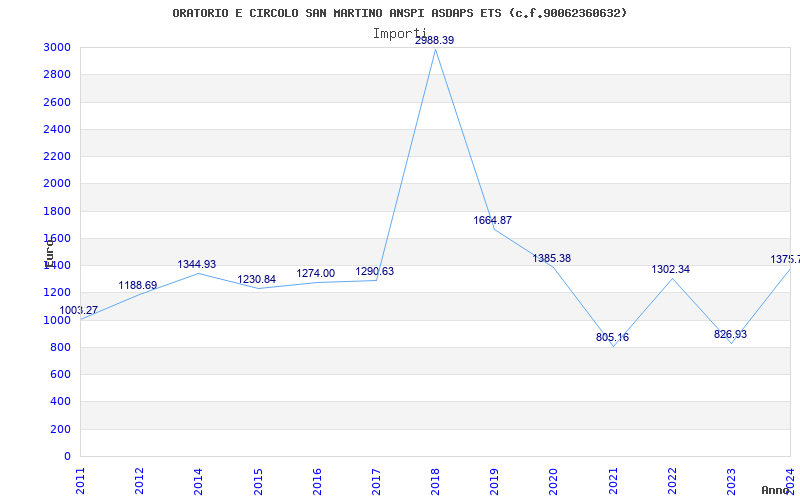
Task: Click the 2017 x-axis year label
Action: pos(376,481)
